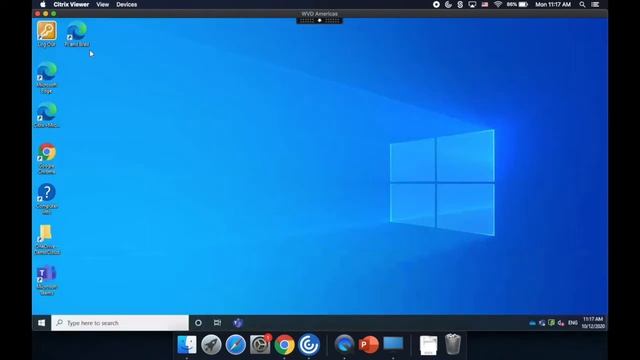Open Finder from the Dock
640x360 pixels.
[x=187, y=345]
